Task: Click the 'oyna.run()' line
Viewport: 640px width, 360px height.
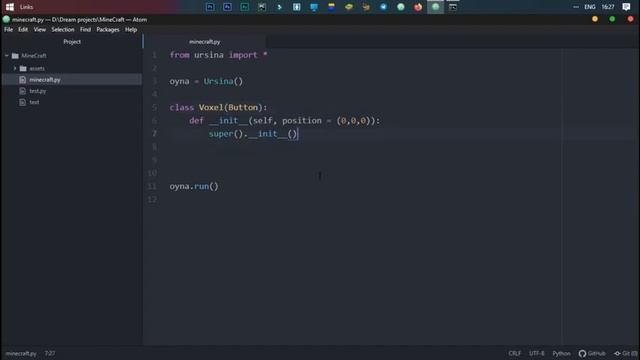Action: coord(194,187)
